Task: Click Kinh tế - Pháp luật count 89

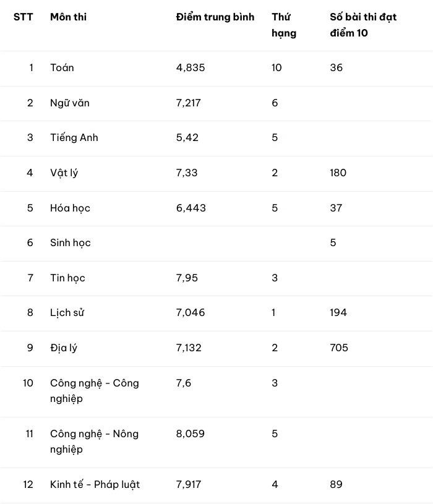Action: 336,485
